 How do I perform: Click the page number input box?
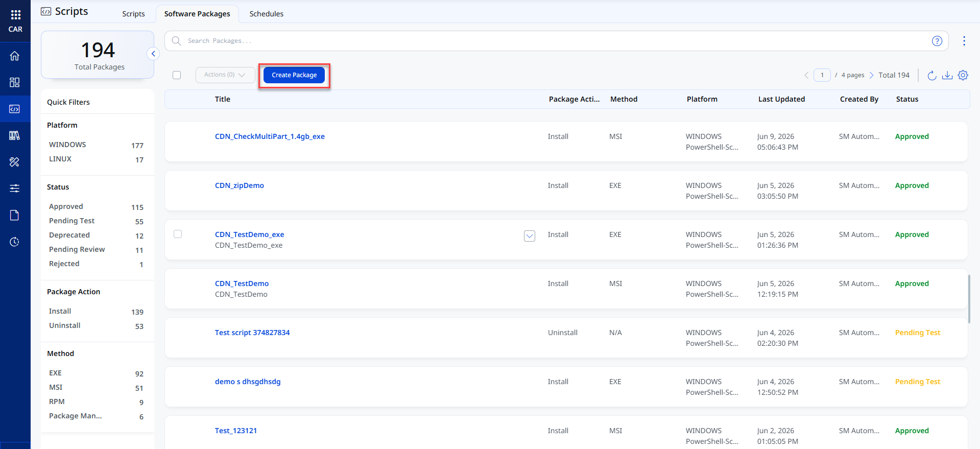pyautogui.click(x=822, y=75)
